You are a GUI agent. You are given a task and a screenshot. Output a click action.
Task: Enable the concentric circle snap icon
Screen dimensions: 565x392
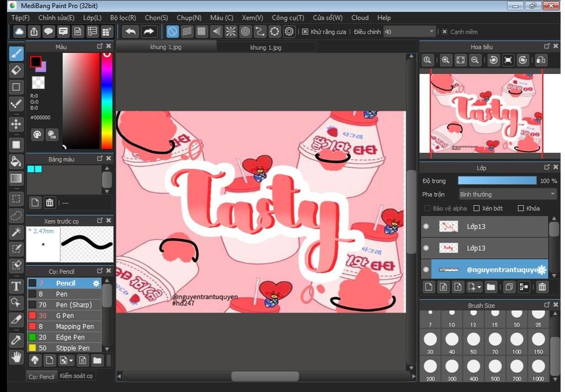[x=246, y=31]
